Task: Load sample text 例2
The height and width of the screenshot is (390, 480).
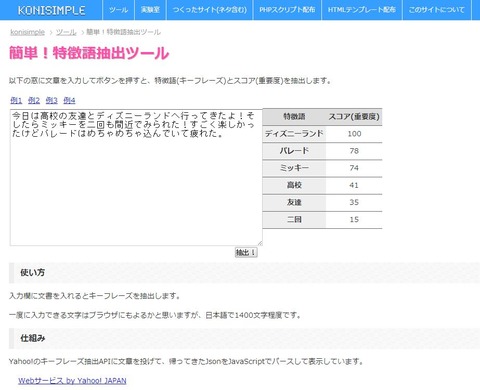Action: (x=34, y=100)
